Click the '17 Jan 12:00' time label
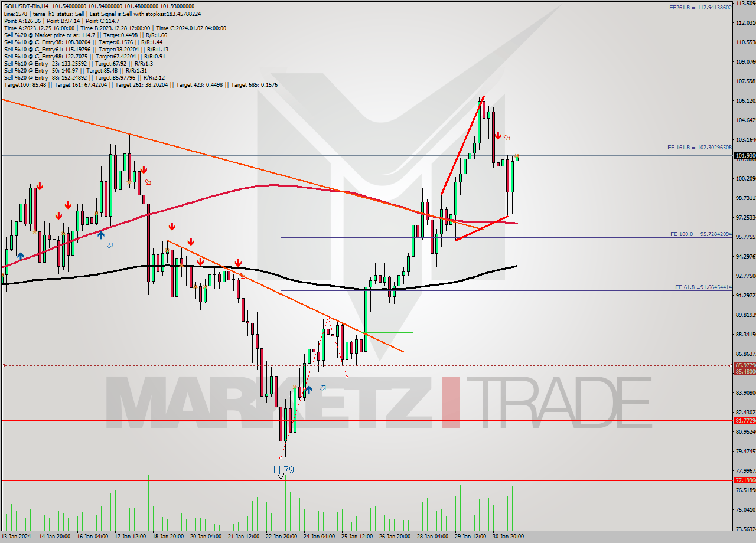The height and width of the screenshot is (543, 756). pyautogui.click(x=131, y=537)
